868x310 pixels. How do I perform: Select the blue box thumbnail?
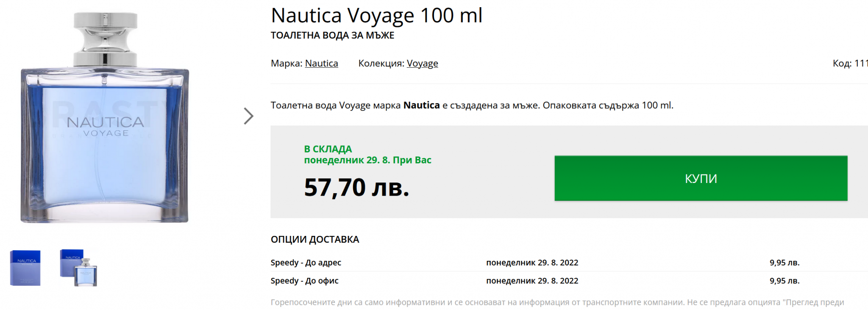pos(25,268)
